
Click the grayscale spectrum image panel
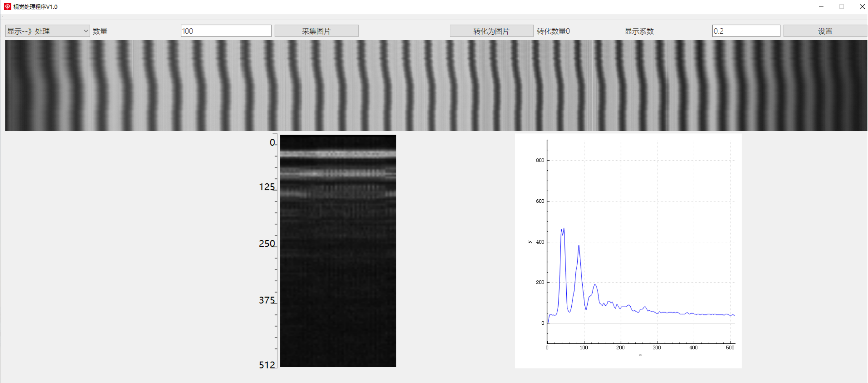click(338, 251)
